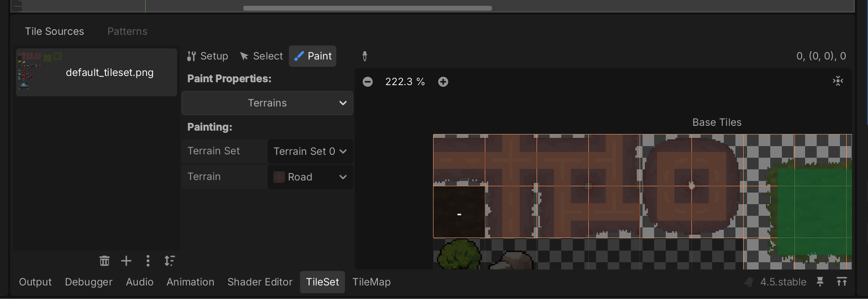Click the 4.5.stable version label
This screenshot has width=868, height=299.
782,282
